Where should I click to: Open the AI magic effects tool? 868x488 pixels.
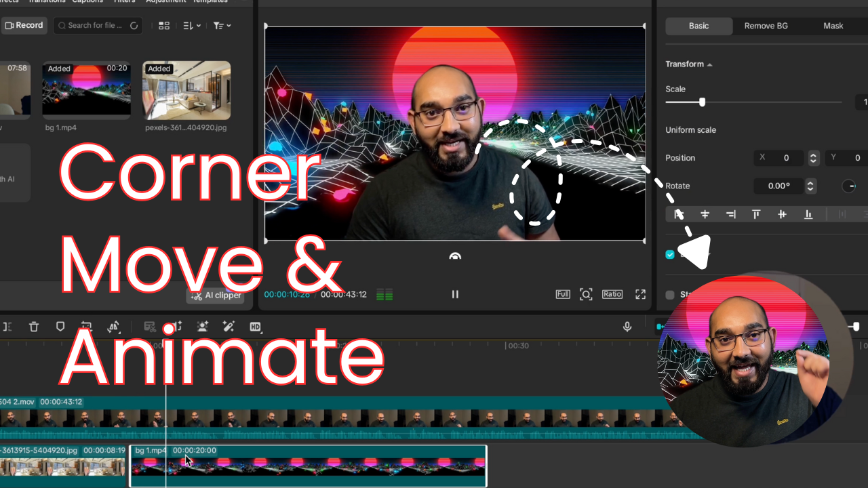point(229,327)
